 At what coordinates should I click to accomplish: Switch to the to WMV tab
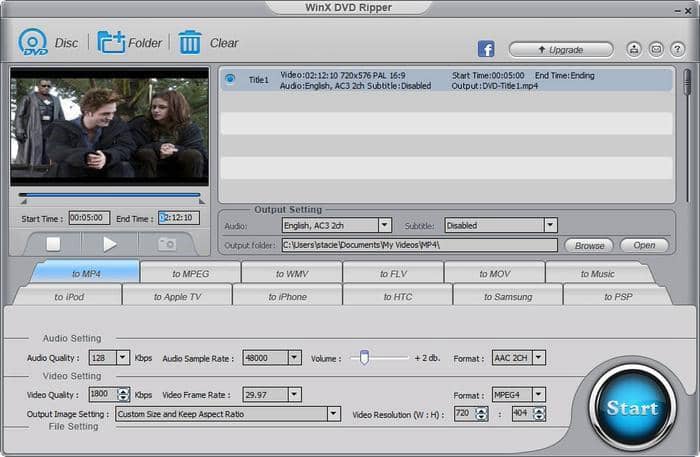pyautogui.click(x=292, y=273)
